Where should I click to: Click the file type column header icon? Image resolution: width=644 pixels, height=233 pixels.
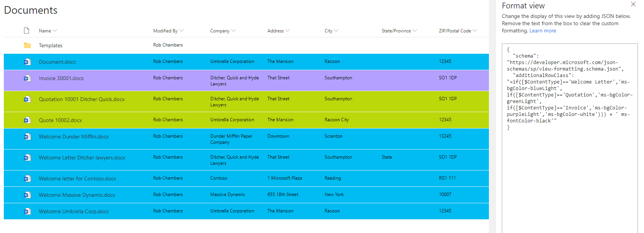point(27,31)
